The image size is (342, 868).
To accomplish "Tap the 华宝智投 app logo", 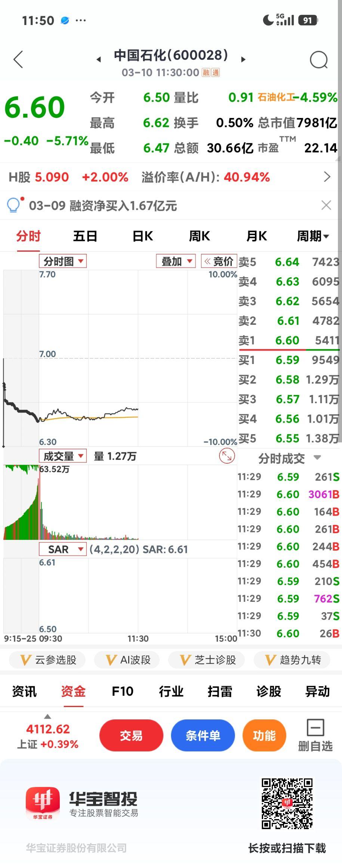I will pyautogui.click(x=43, y=803).
